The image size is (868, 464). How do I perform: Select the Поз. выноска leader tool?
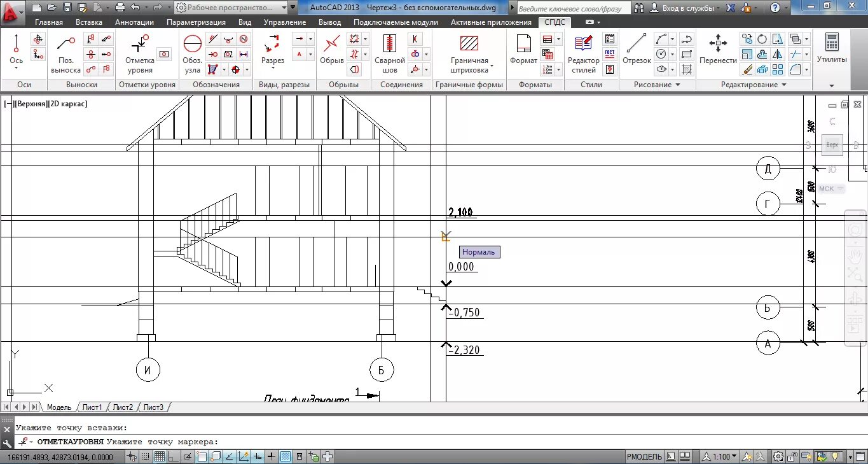coord(65,54)
